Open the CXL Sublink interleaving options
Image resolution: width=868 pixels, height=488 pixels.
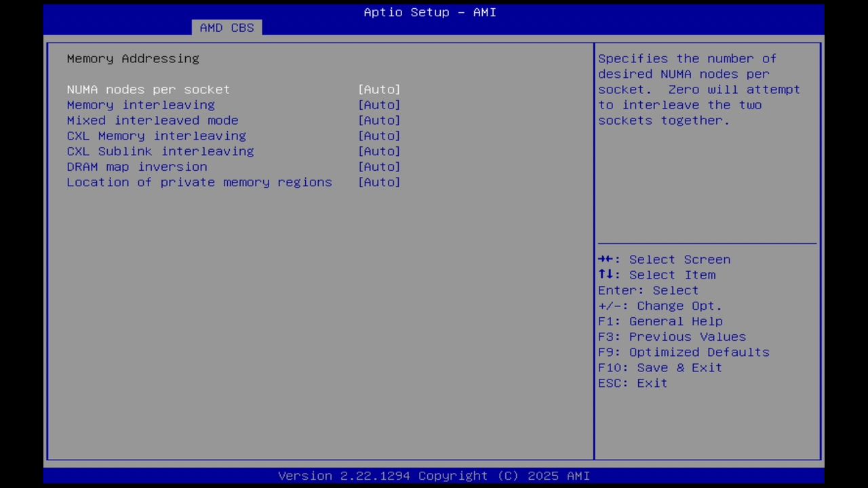[379, 151]
